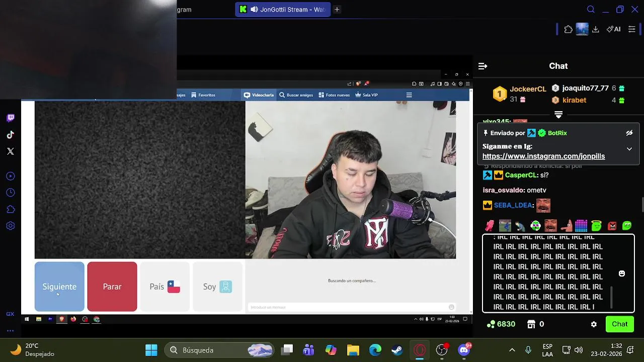Open the instagram.com/jonpills link
This screenshot has width=644, height=362.
coord(543,156)
